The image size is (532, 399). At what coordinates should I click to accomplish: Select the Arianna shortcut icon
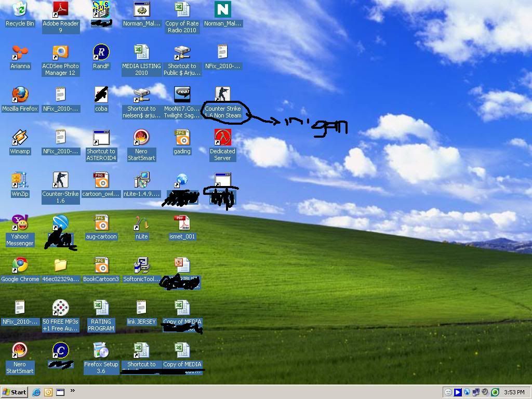click(x=20, y=57)
